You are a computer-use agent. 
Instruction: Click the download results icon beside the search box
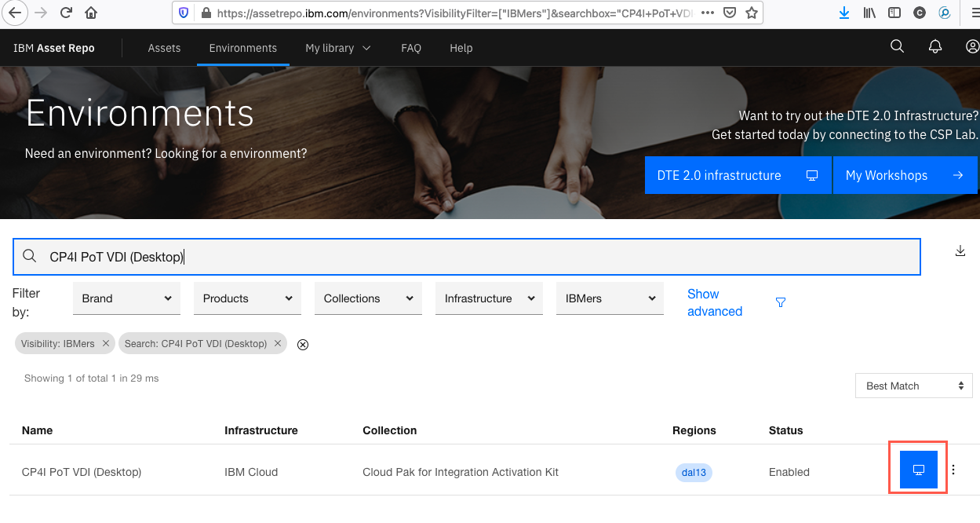tap(960, 251)
